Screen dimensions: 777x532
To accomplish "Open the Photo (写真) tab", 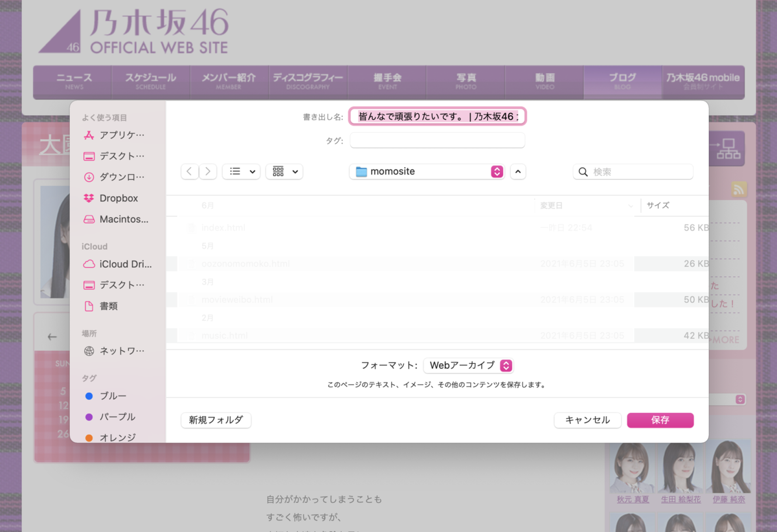I will pos(466,81).
